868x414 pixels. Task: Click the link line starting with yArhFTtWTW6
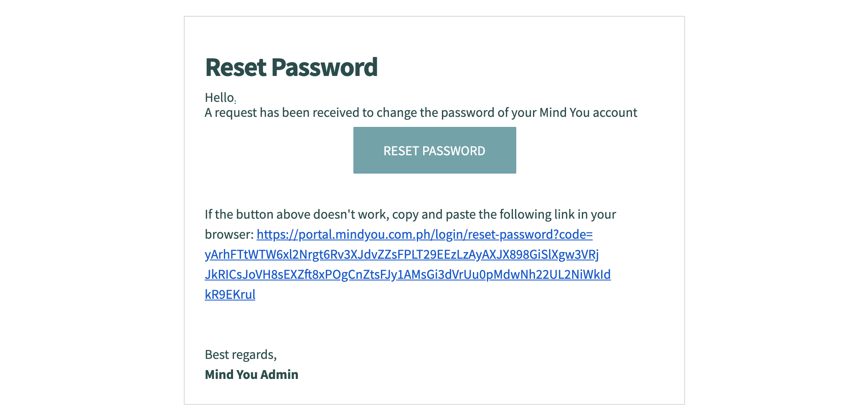point(402,255)
